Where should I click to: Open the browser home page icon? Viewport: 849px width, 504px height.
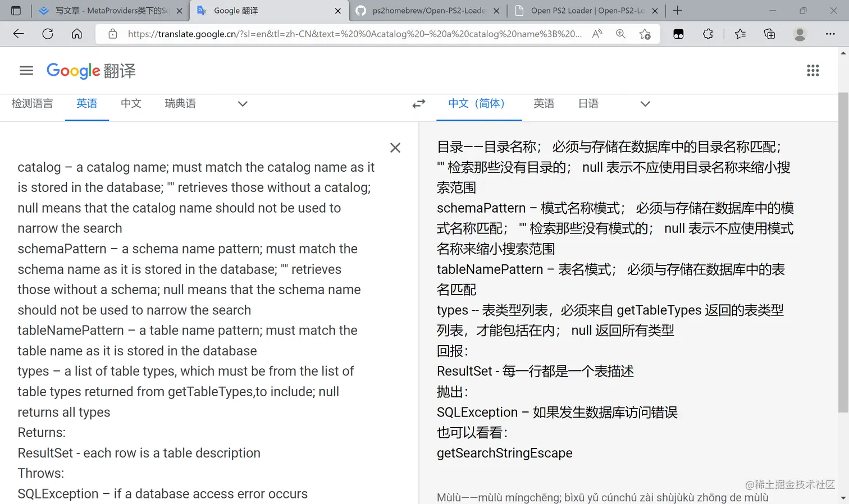(77, 34)
